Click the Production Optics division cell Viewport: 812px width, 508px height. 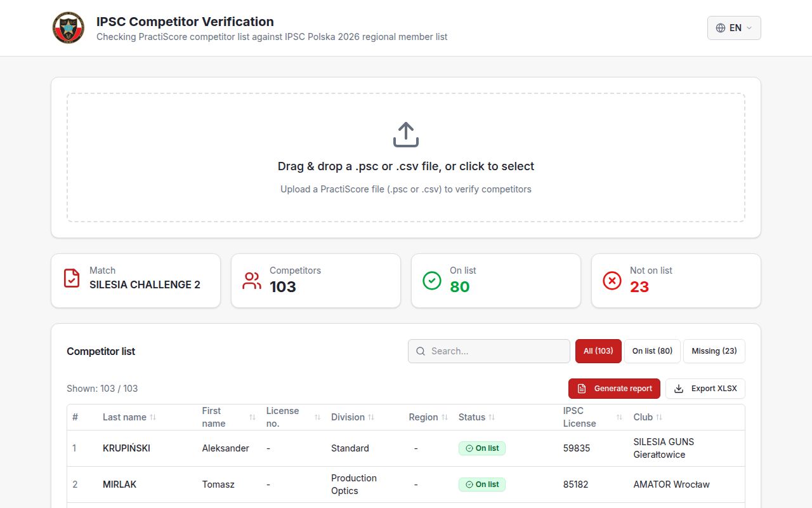[354, 485]
